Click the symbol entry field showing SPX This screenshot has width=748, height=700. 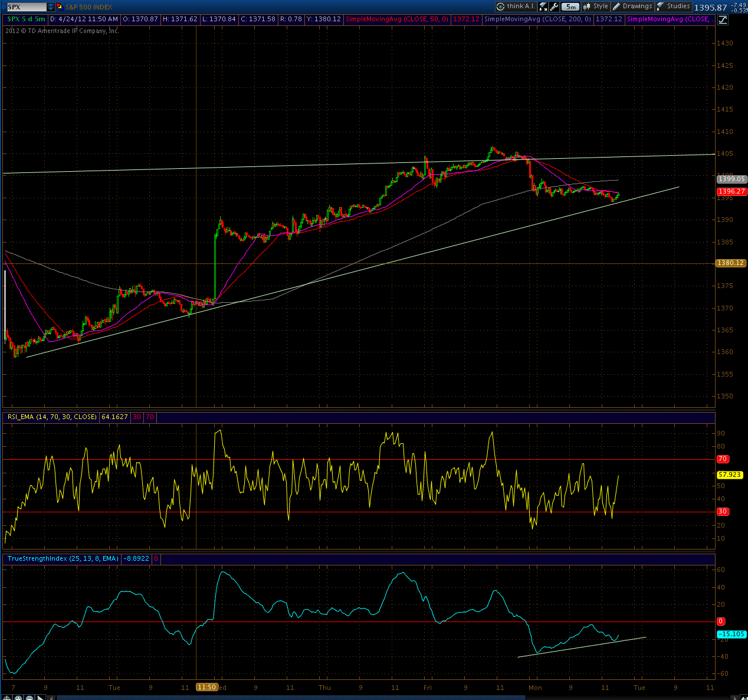[x=27, y=7]
